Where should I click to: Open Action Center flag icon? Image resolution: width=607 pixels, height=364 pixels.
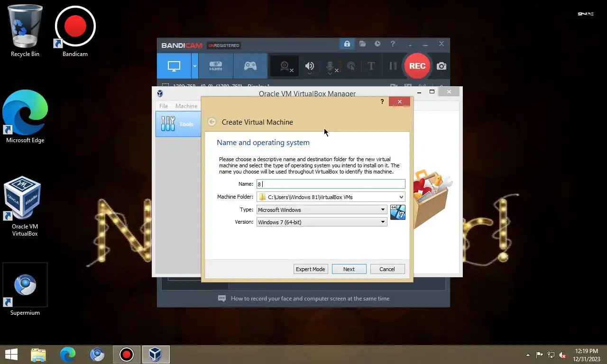[x=540, y=355]
